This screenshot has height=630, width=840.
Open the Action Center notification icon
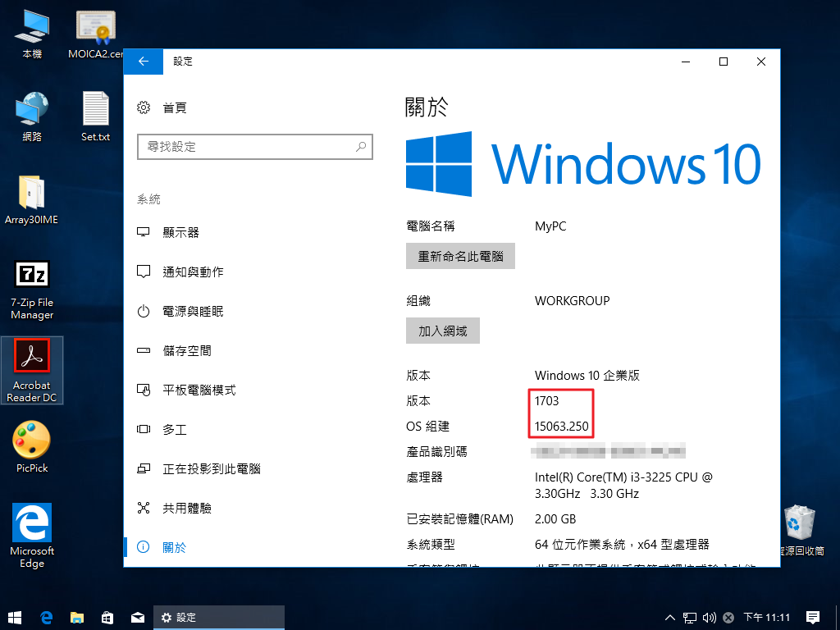coord(813,617)
